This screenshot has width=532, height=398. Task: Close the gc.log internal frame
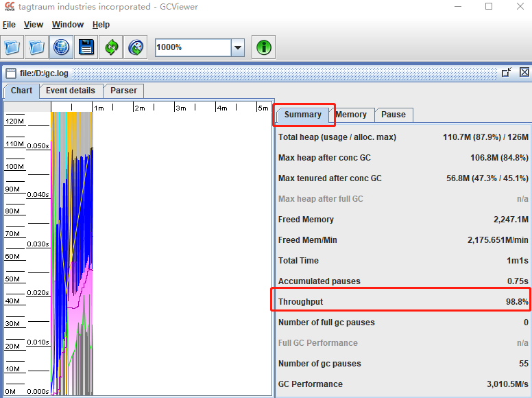click(x=524, y=72)
